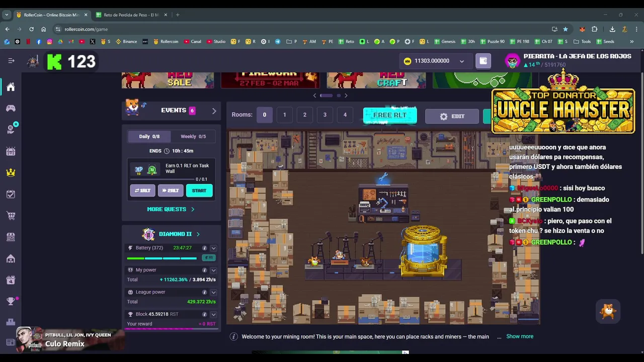Select room 1
The image size is (644, 362).
pos(284,115)
